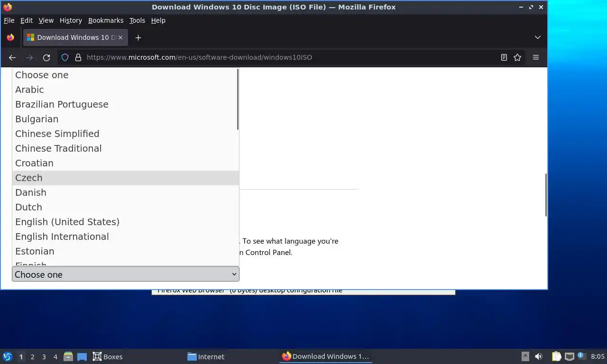
Task: Bookmark this page with the star icon
Action: click(517, 57)
